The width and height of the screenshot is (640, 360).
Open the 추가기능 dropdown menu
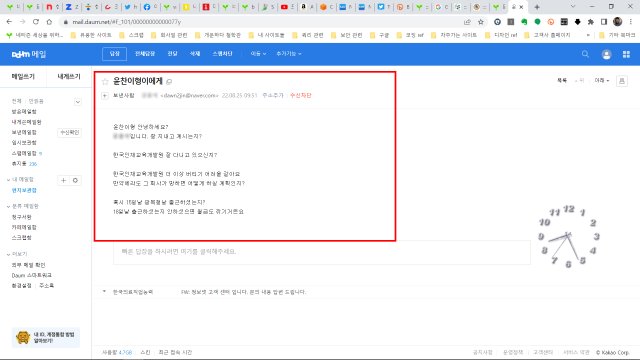click(x=289, y=53)
